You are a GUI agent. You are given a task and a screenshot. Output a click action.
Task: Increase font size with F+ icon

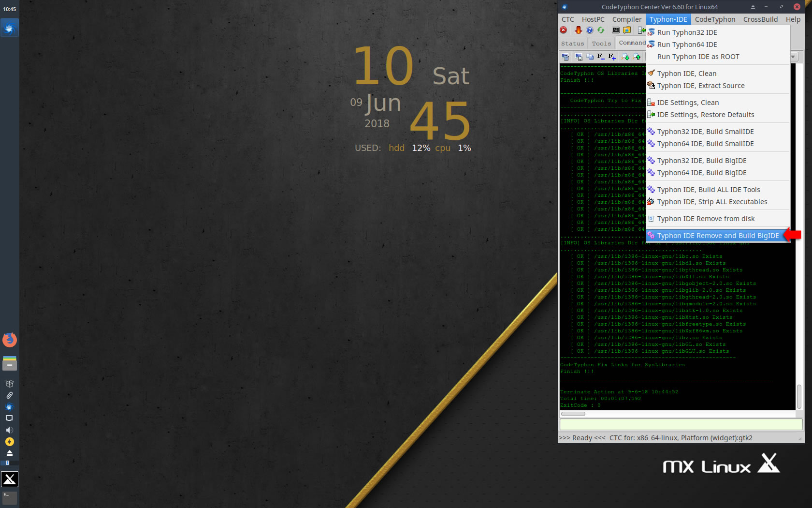(612, 57)
